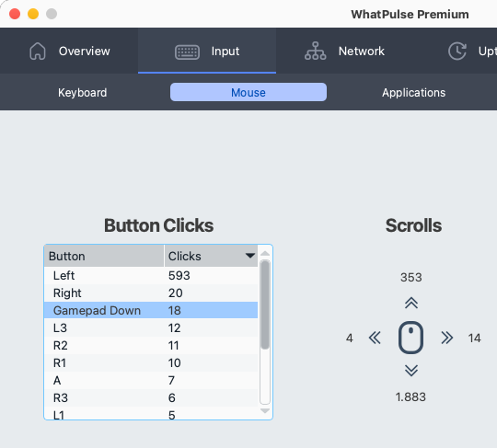
Task: Click the 12 clicks value
Action: point(174,327)
